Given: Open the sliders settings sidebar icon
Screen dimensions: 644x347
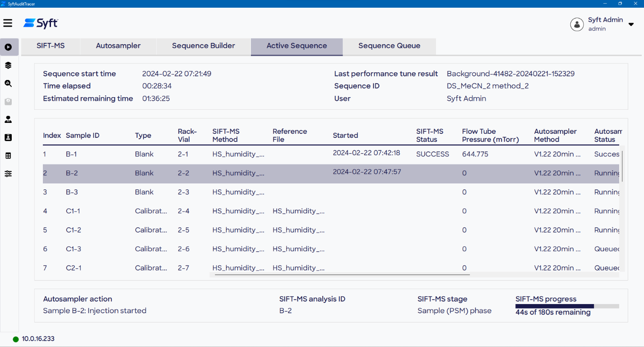Looking at the screenshot, I should coord(8,173).
